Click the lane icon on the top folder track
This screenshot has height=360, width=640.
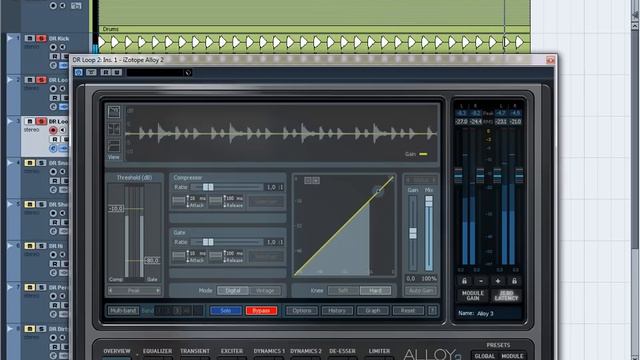coord(76,6)
